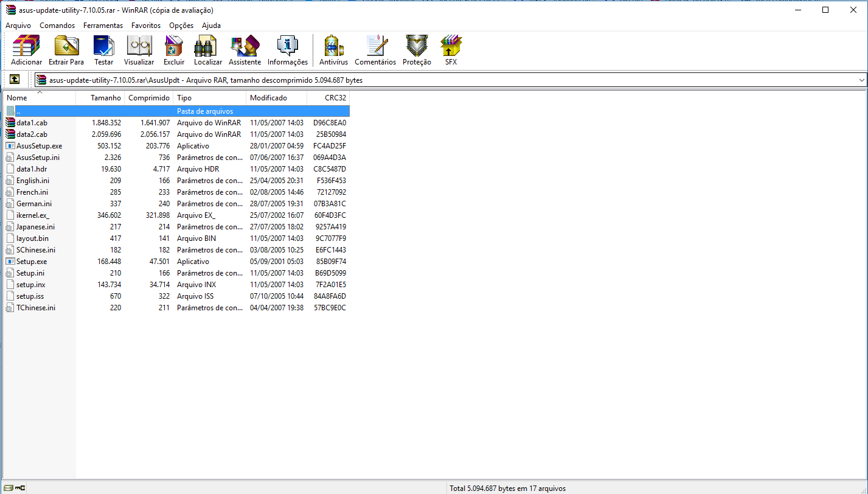Click the Excluir delete icon

pyautogui.click(x=174, y=50)
